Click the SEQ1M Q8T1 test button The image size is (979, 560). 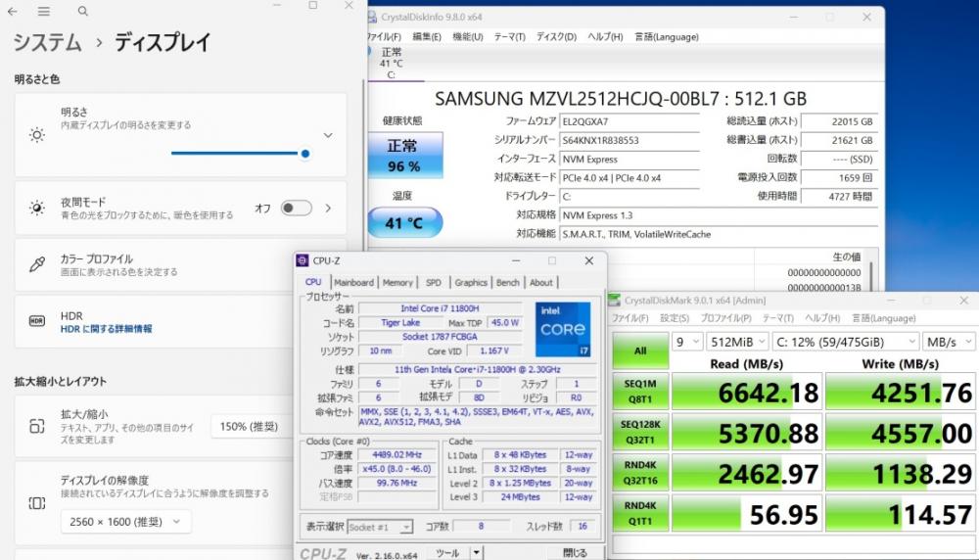click(640, 392)
